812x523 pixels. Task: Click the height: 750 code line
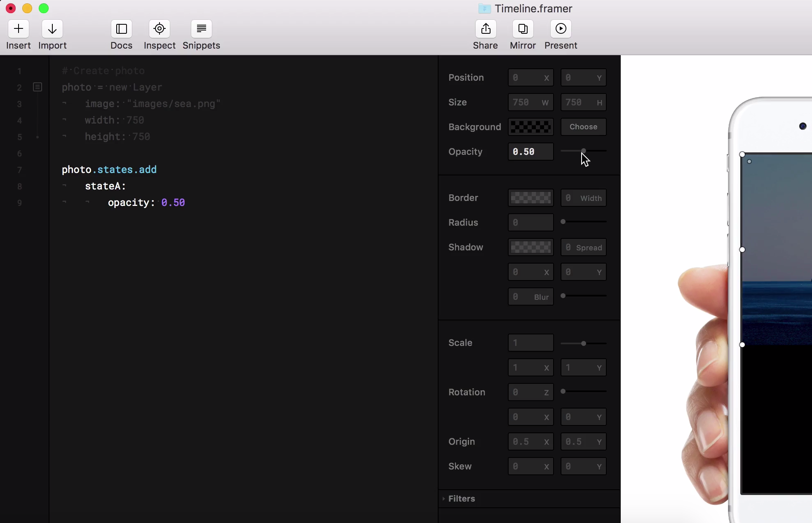coord(117,137)
